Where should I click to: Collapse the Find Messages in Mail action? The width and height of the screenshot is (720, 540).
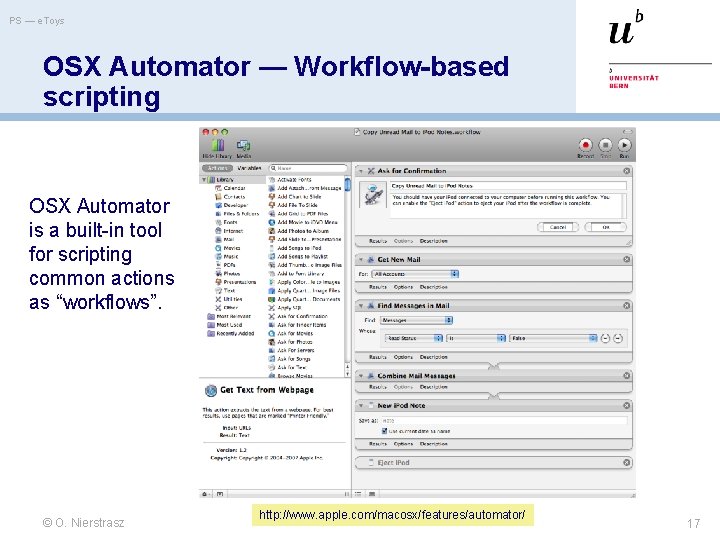pos(361,306)
